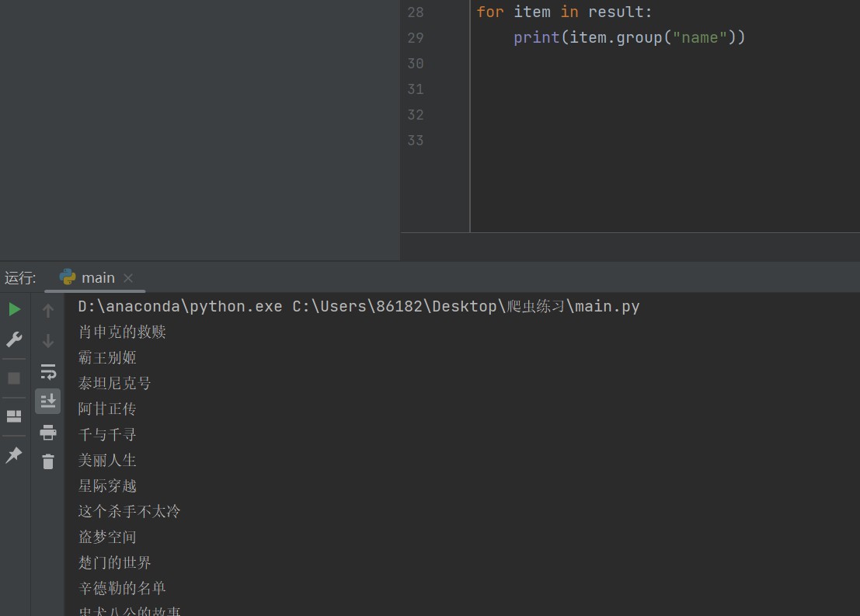Select the main run tab

tap(95, 277)
